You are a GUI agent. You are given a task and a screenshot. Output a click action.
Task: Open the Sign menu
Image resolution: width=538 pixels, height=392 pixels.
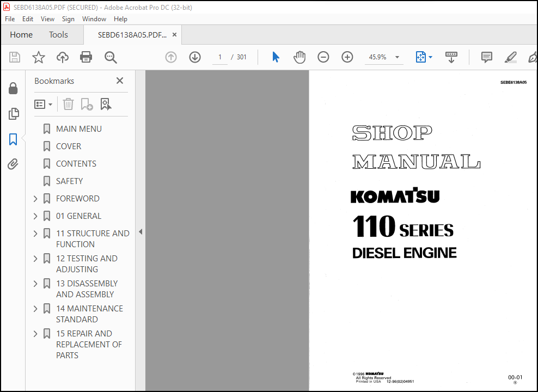[68, 19]
